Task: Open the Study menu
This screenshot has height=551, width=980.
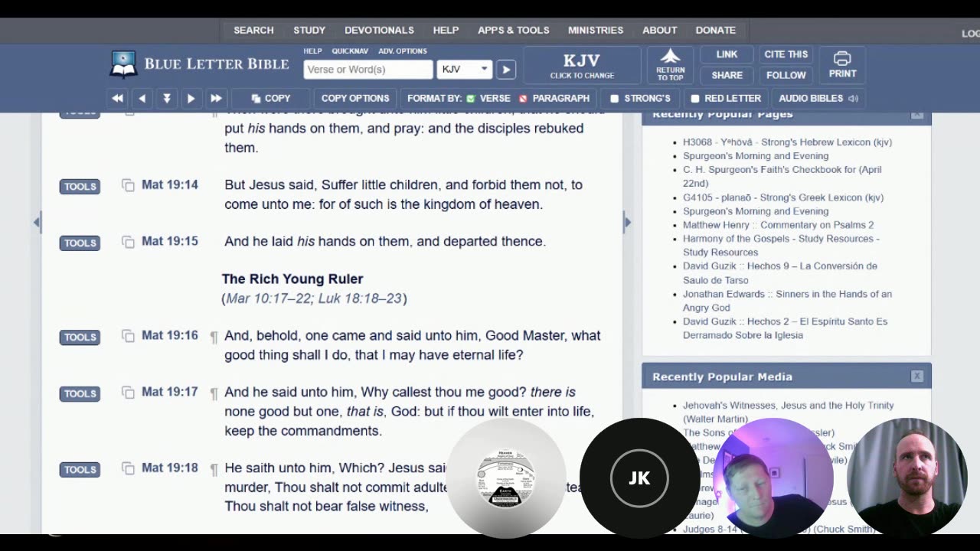Action: (x=309, y=30)
